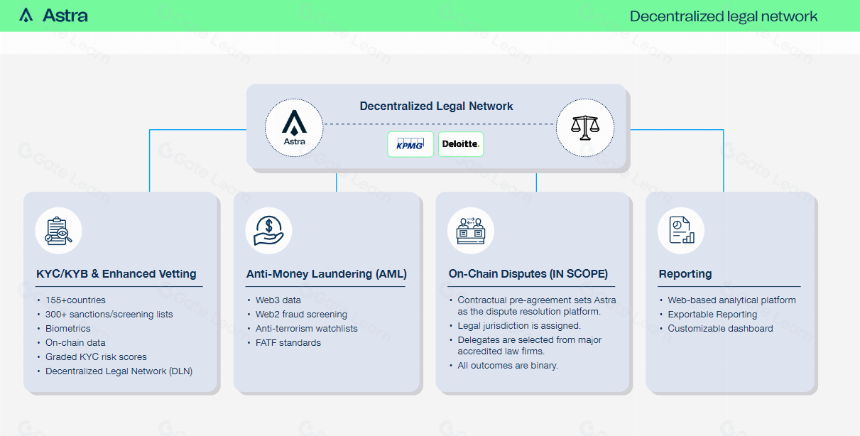The width and height of the screenshot is (860, 436).
Task: Click the Astra logo in header
Action: [x=53, y=15]
